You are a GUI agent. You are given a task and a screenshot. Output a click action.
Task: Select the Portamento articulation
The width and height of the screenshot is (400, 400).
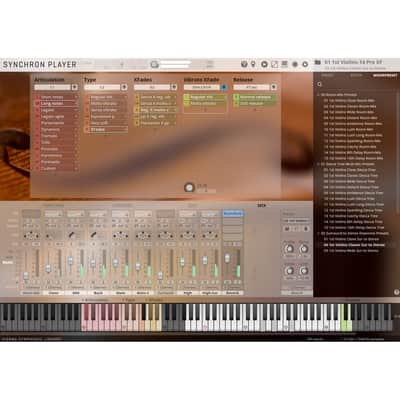[56, 123]
